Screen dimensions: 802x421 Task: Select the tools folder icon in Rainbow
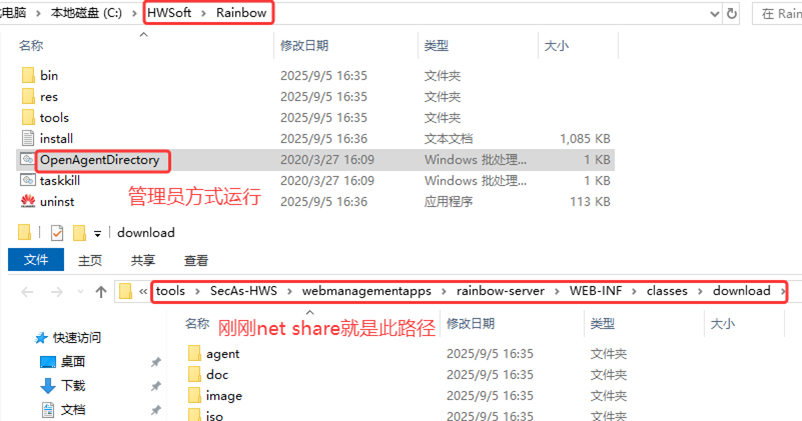[28, 118]
